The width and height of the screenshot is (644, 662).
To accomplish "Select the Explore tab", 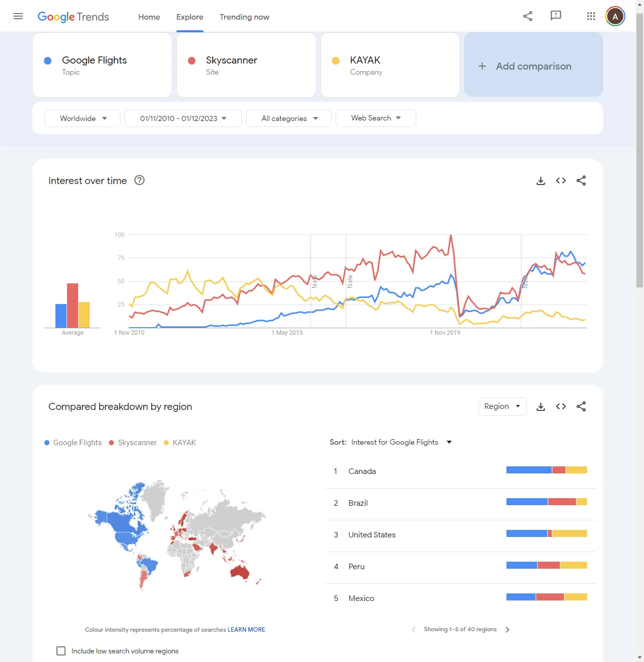I will click(190, 17).
